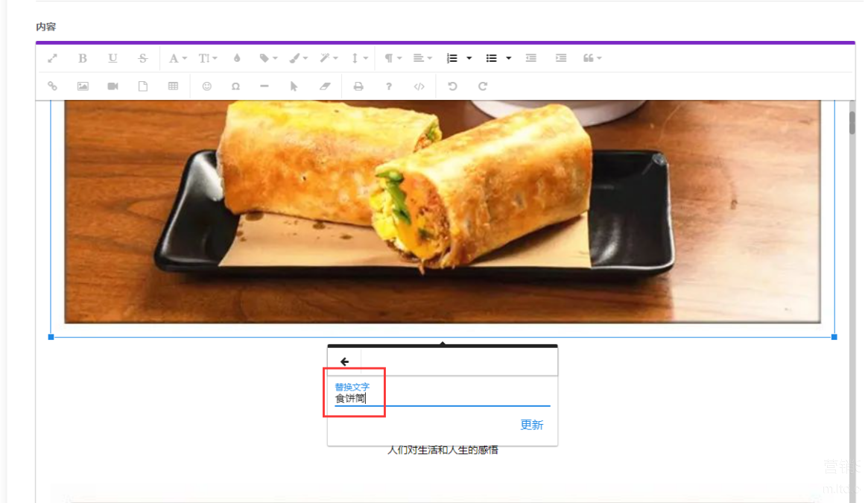Click the 替换文字 input field
The width and height of the screenshot is (868, 503).
pos(441,399)
